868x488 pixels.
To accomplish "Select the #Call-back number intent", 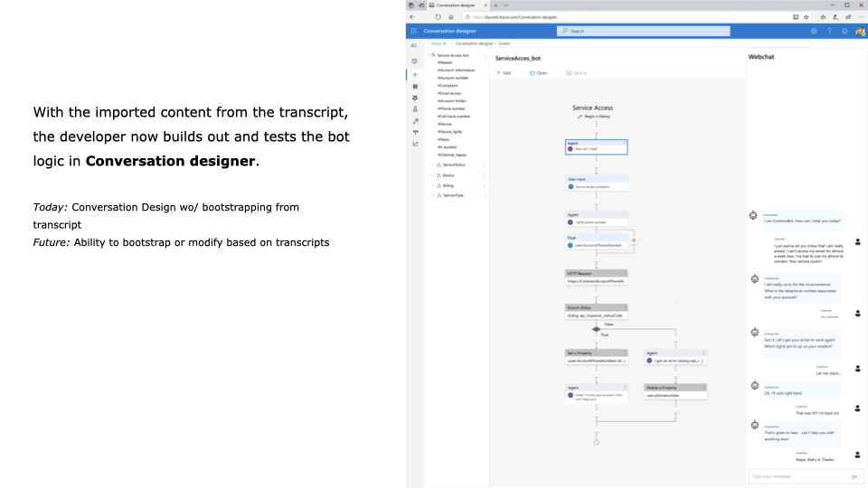I will [x=454, y=117].
